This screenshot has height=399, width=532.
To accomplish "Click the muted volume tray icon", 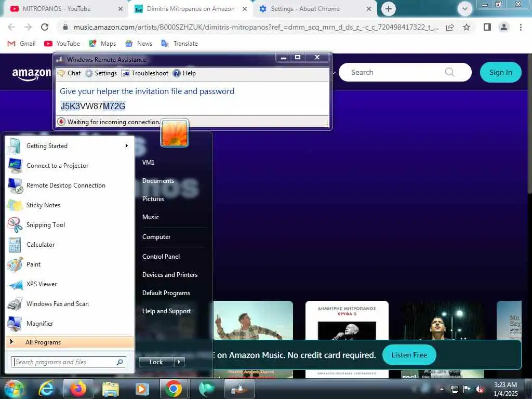I will coord(480,389).
